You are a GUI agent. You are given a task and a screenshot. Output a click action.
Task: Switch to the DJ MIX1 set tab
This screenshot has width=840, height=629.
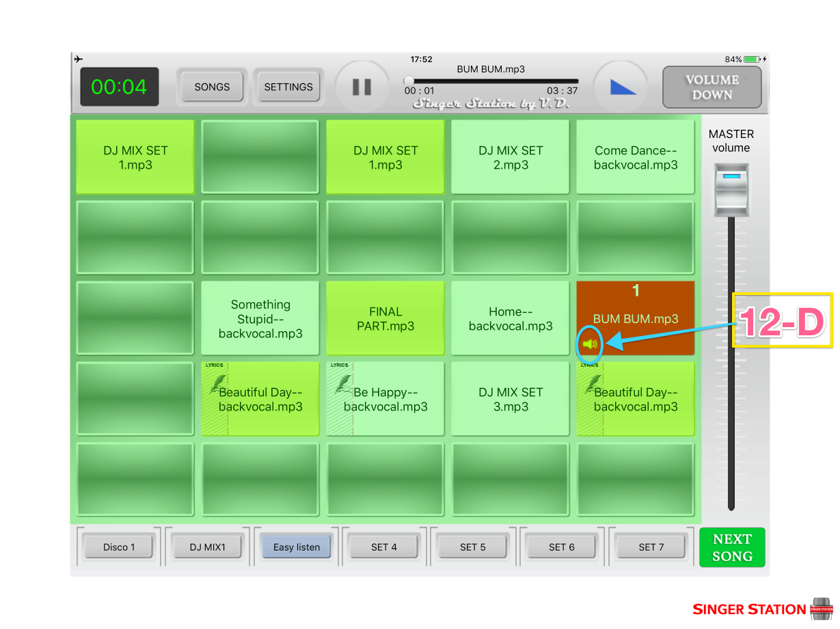point(208,547)
